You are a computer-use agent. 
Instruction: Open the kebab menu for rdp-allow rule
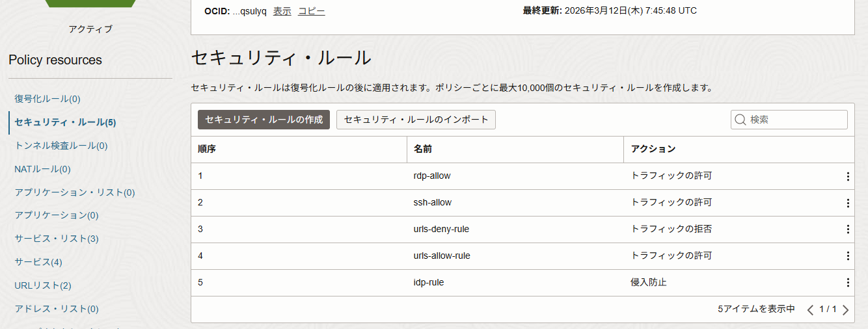click(847, 176)
